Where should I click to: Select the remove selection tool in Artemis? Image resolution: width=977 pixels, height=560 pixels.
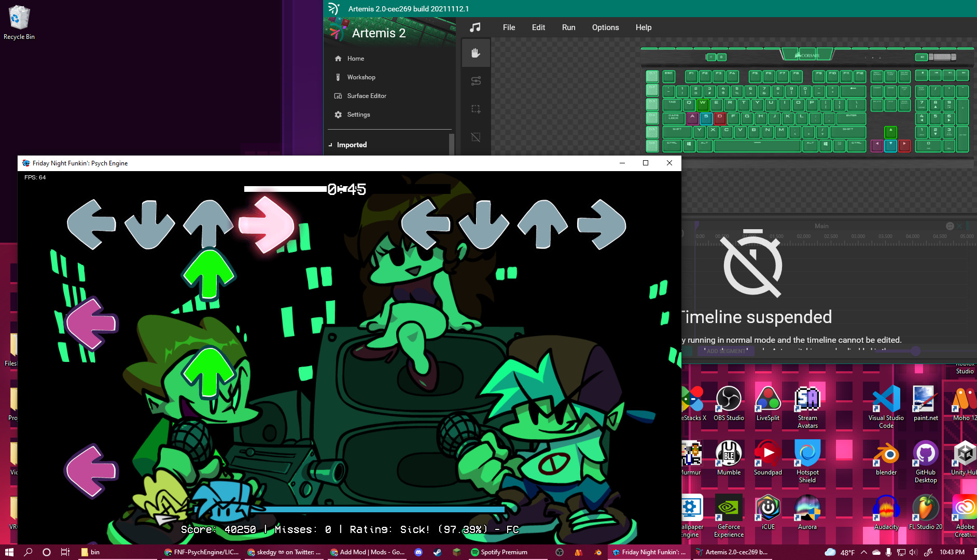point(475,137)
